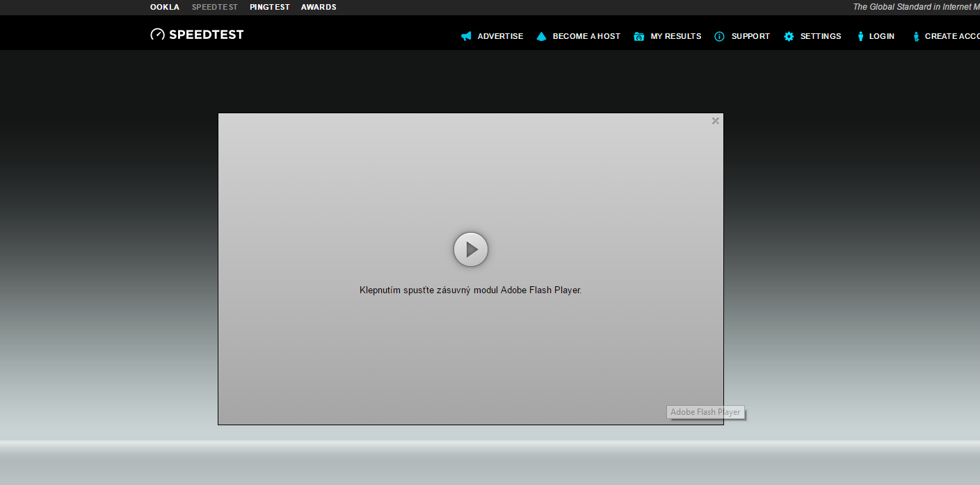Open the SUPPORT link
The height and width of the screenshot is (485, 980).
(x=750, y=36)
